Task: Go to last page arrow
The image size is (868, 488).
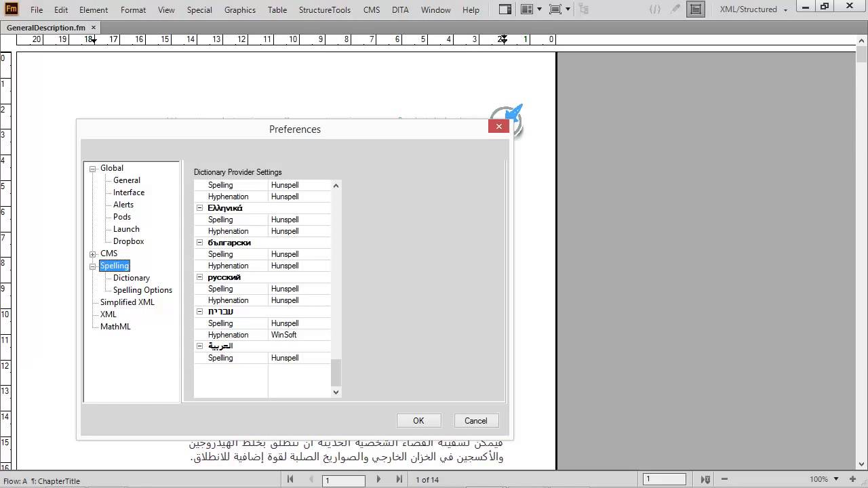Action: [x=399, y=479]
